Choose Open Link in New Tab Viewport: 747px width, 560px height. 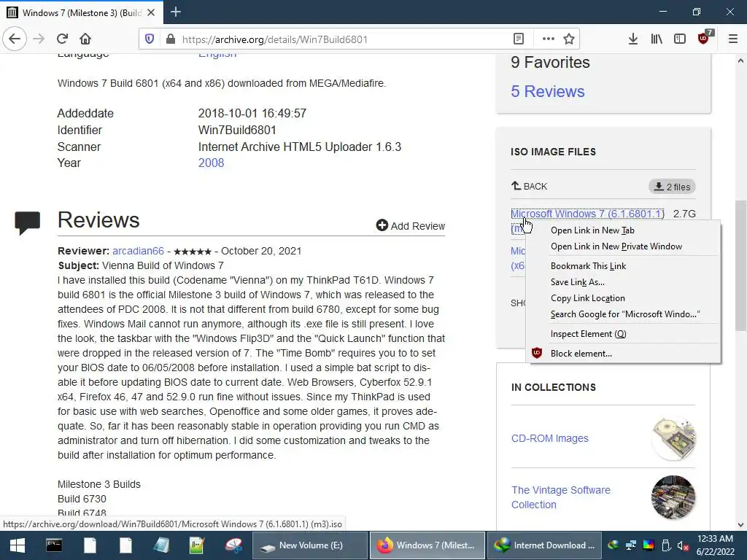[592, 230]
